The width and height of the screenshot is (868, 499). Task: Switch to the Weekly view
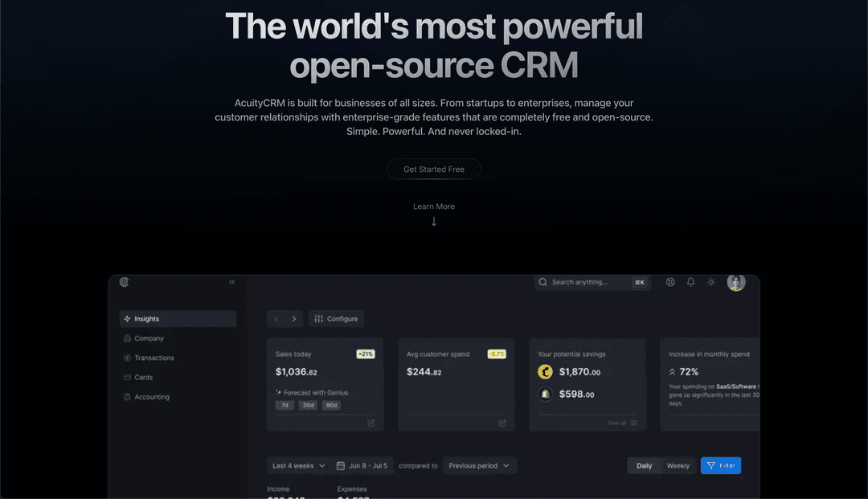pos(678,466)
